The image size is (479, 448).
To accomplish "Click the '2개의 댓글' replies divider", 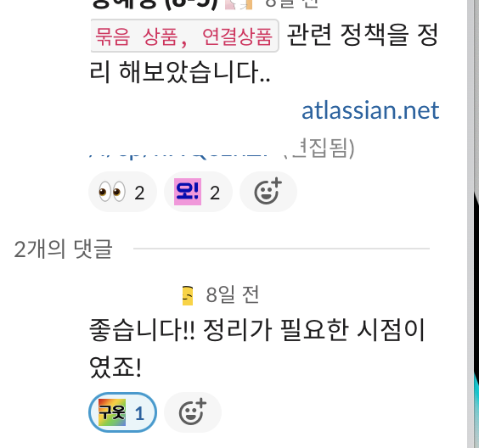I will point(64,249).
